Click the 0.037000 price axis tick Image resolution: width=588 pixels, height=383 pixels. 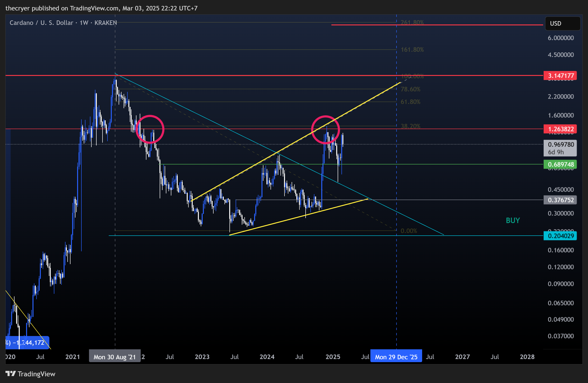click(x=560, y=336)
